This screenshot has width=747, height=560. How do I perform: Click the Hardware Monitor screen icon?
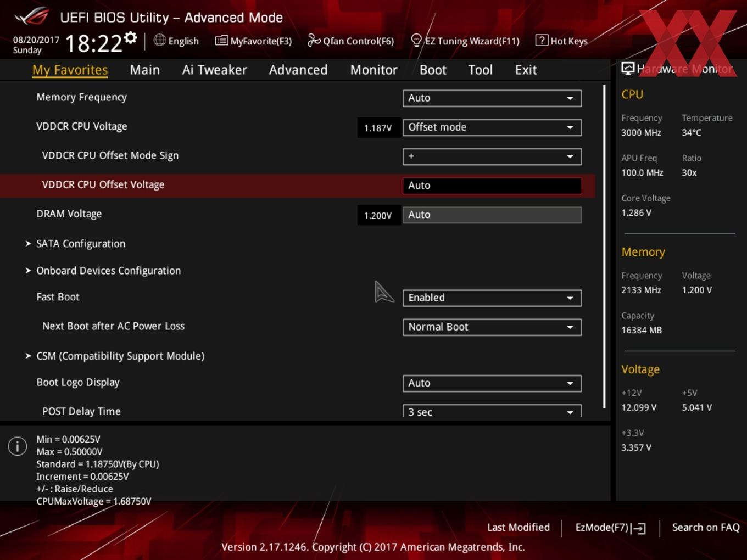tap(628, 69)
